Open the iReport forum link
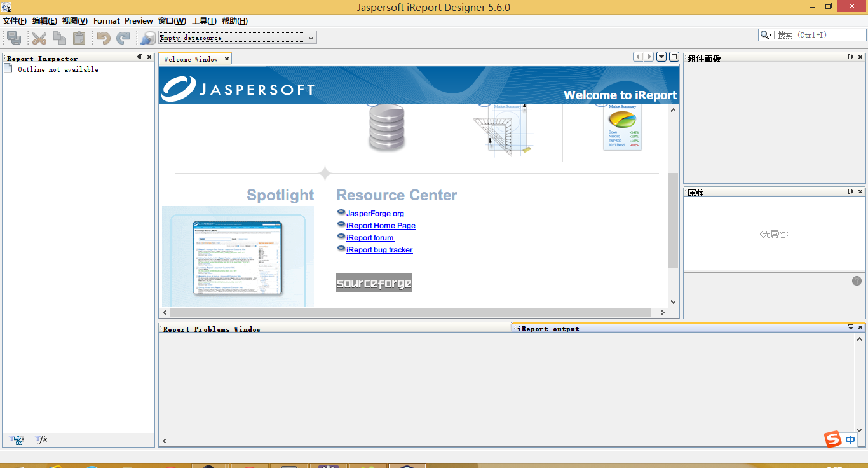 click(x=370, y=237)
